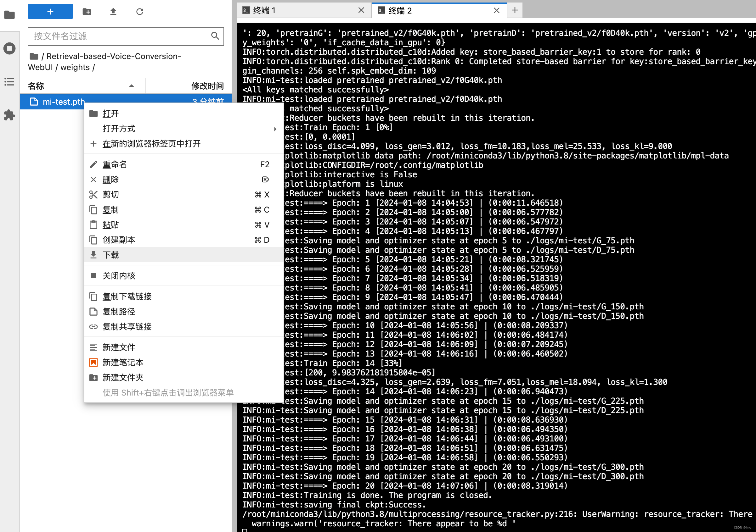Open the running terminals and kernels sidebar
Viewport: 756px width, 532px height.
(9, 48)
